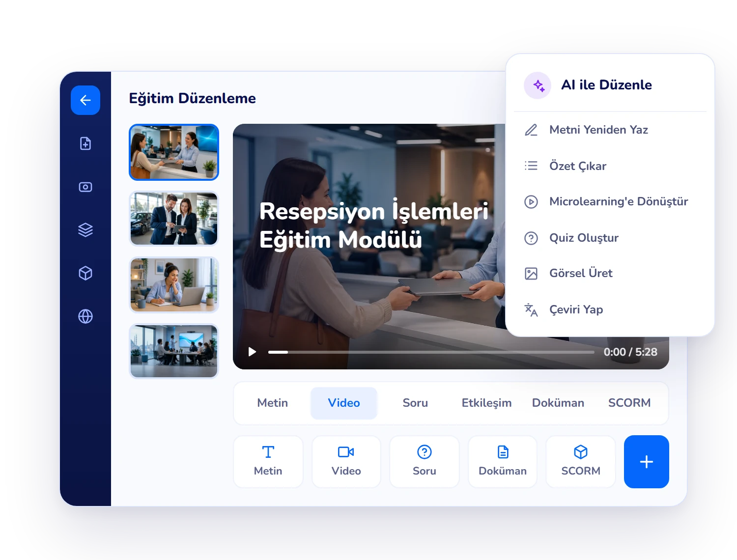Image resolution: width=737 pixels, height=560 pixels.
Task: Click the blue plus add button
Action: click(647, 462)
